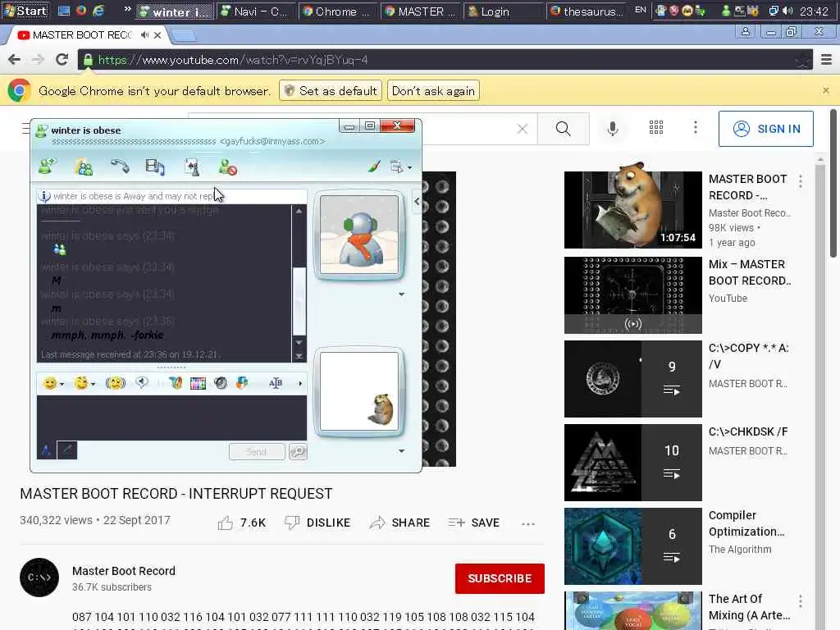Open the background picker grid icon
840x630 pixels.
198,383
